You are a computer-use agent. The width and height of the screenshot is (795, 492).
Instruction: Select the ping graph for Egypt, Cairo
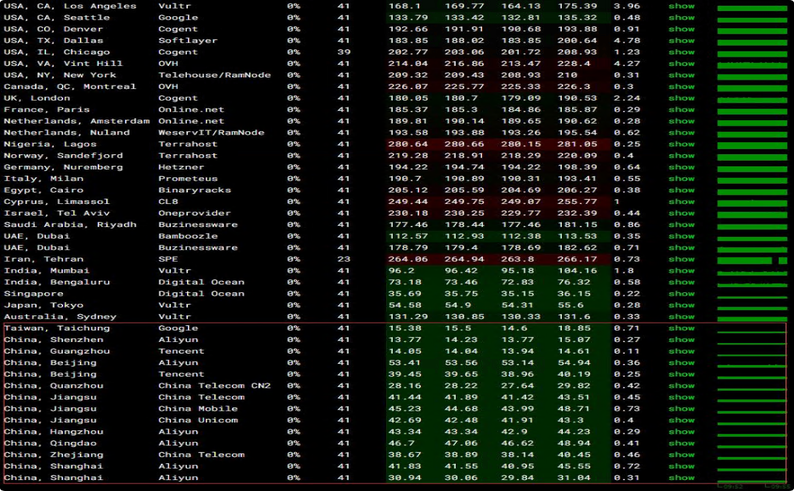pos(752,190)
